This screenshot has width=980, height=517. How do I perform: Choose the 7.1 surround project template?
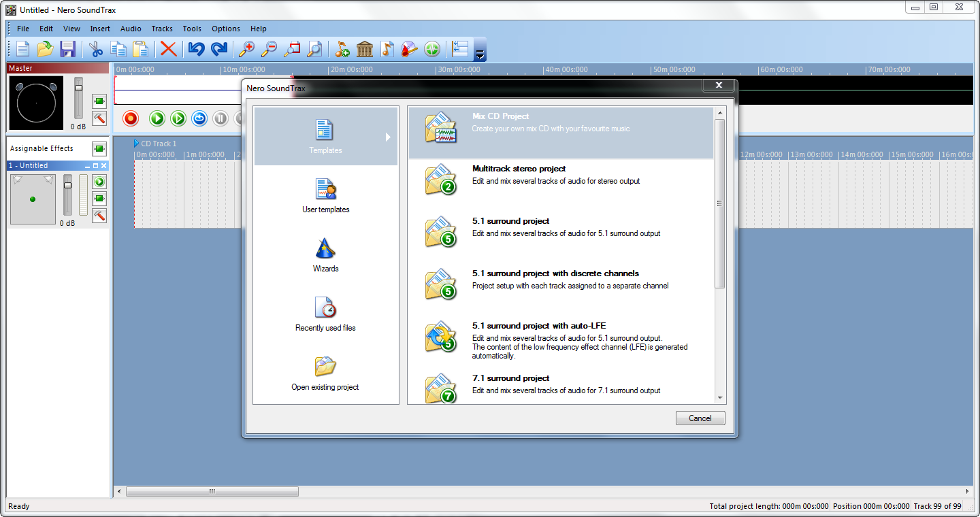561,386
